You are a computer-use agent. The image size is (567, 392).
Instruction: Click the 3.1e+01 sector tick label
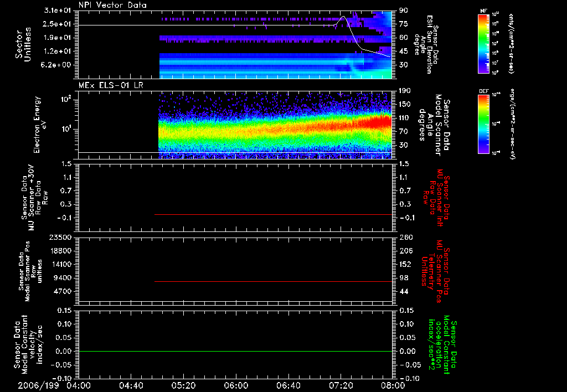click(57, 11)
